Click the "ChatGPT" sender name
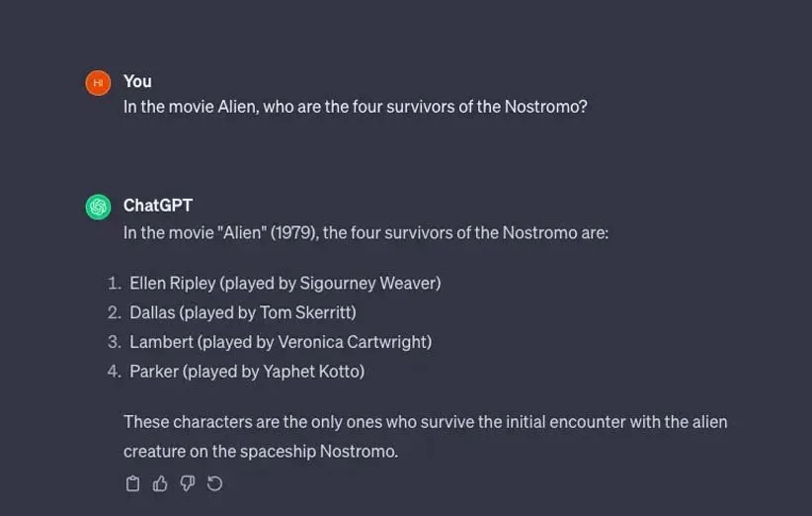The width and height of the screenshot is (812, 516). click(x=157, y=206)
